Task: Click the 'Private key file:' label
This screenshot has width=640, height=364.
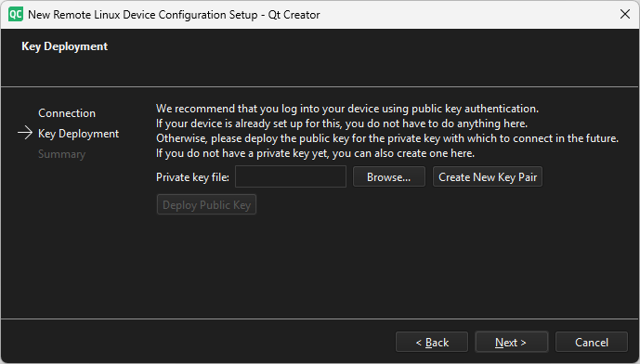Action: click(x=192, y=177)
